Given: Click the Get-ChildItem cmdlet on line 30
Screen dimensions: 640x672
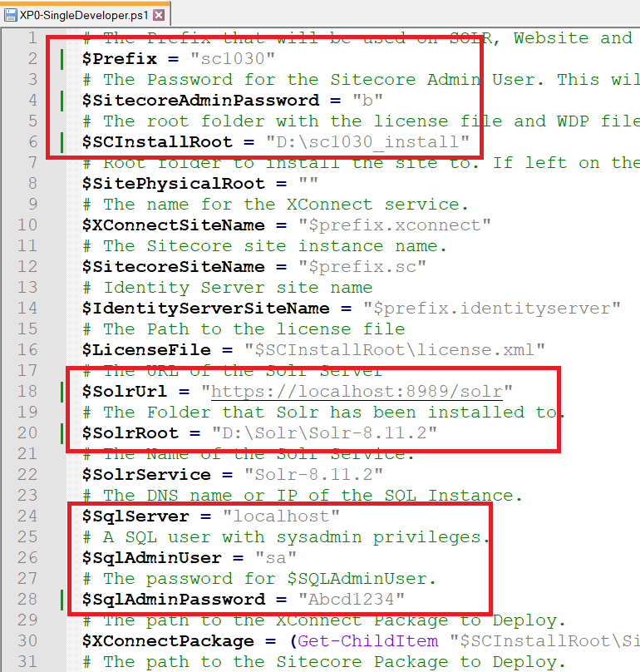Looking at the screenshot, I should click(x=368, y=640).
